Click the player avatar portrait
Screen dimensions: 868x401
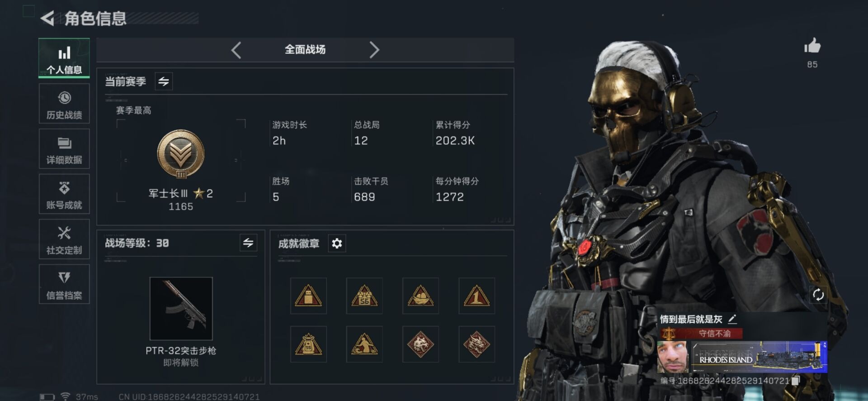point(673,357)
